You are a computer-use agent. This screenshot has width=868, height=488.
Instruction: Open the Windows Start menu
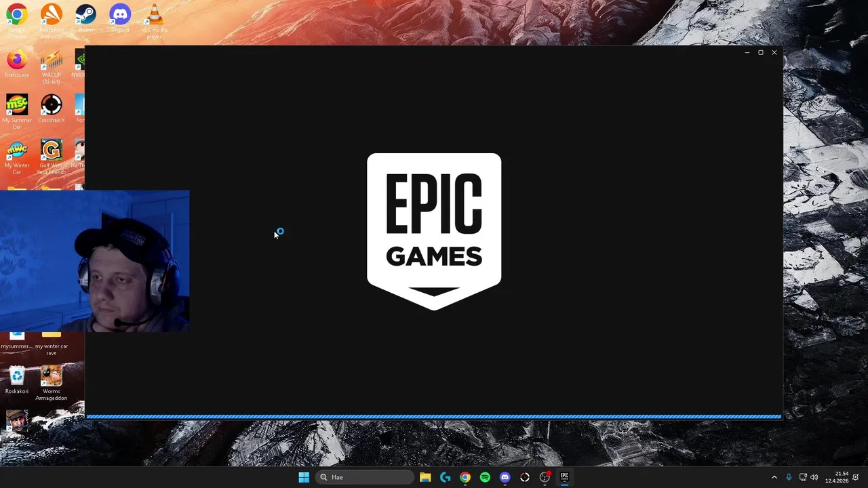[304, 477]
